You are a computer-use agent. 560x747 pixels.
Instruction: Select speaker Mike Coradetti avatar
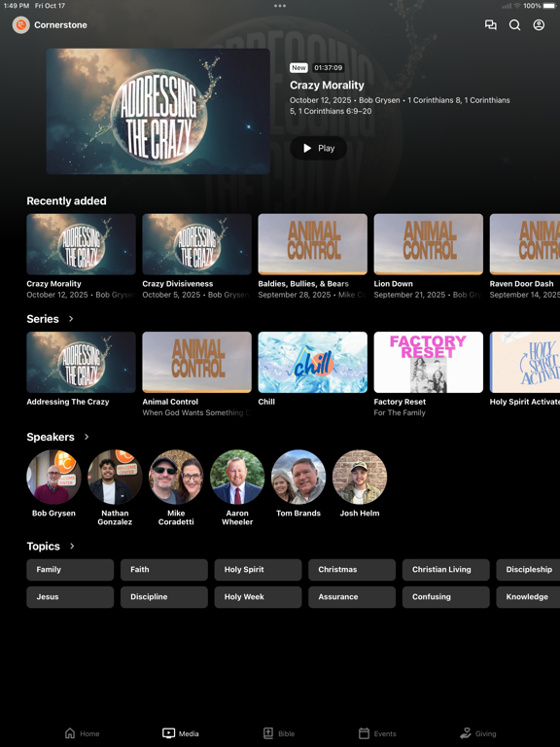(x=176, y=477)
